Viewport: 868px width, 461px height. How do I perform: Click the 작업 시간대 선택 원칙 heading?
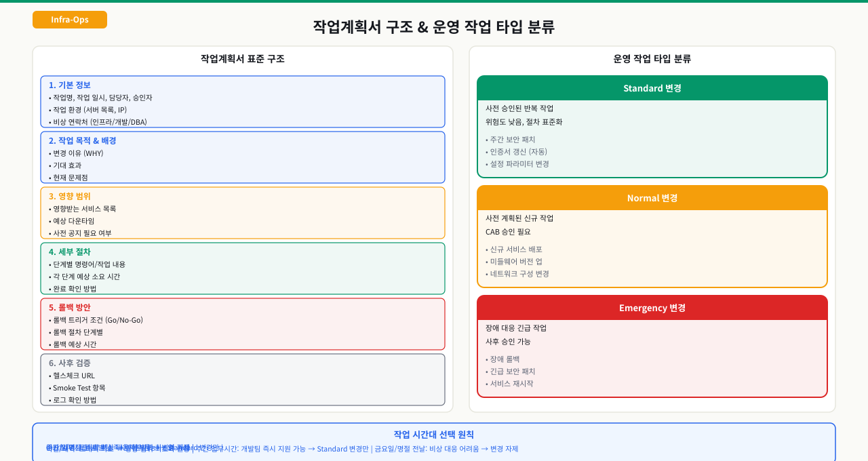(x=434, y=435)
